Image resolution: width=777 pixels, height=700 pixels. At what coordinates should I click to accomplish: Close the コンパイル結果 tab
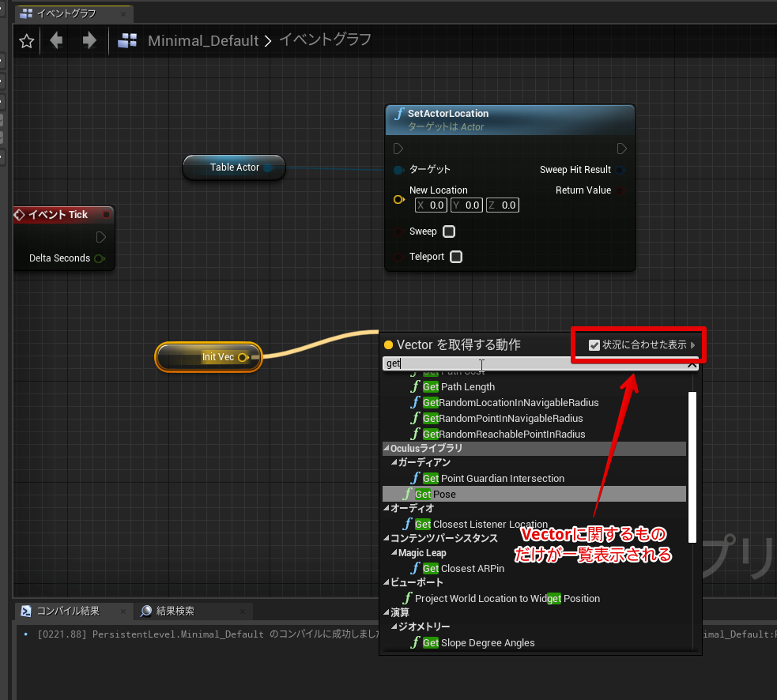pyautogui.click(x=123, y=612)
